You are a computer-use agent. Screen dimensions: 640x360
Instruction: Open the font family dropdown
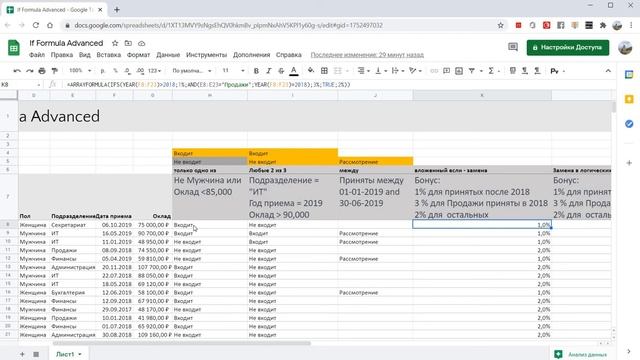click(192, 71)
